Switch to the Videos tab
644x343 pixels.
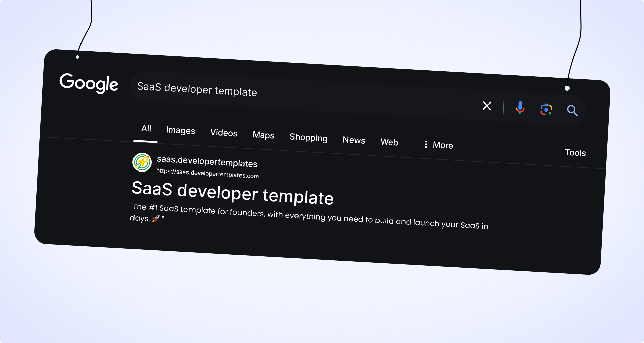224,133
